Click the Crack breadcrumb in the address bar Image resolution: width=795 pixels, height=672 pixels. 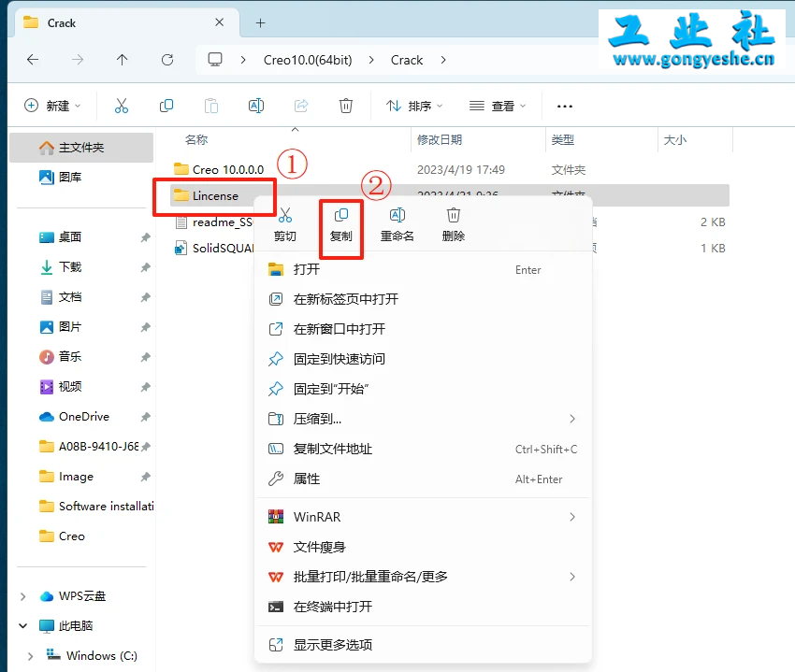pyautogui.click(x=407, y=60)
